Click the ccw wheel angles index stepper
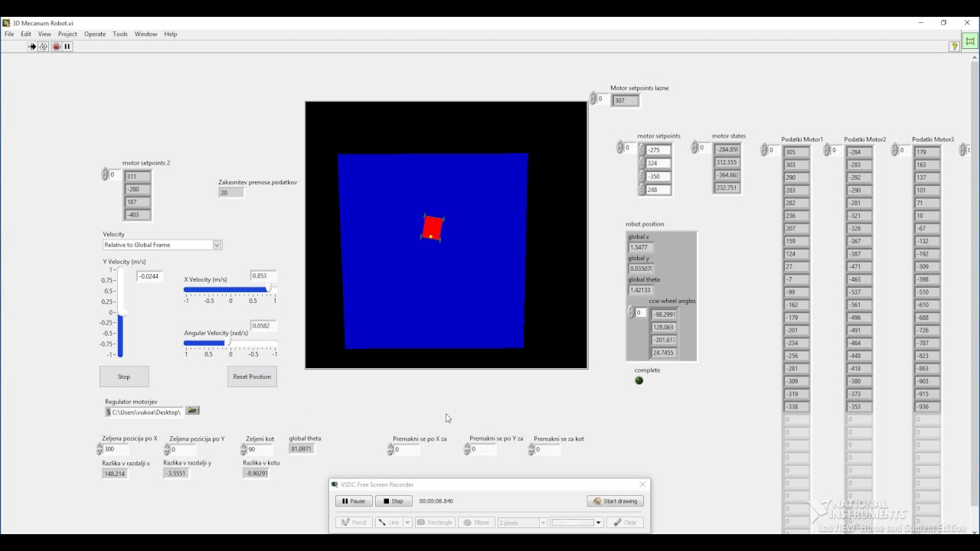 tap(632, 312)
